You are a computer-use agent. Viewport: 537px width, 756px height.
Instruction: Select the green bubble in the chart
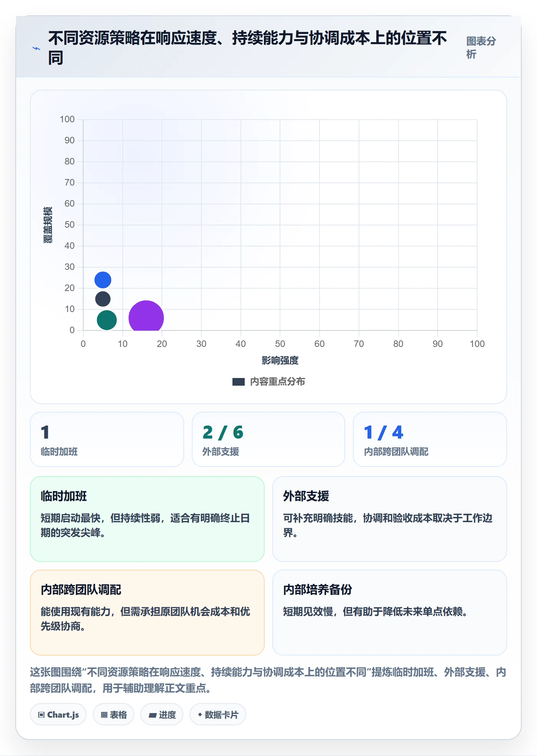[x=107, y=320]
